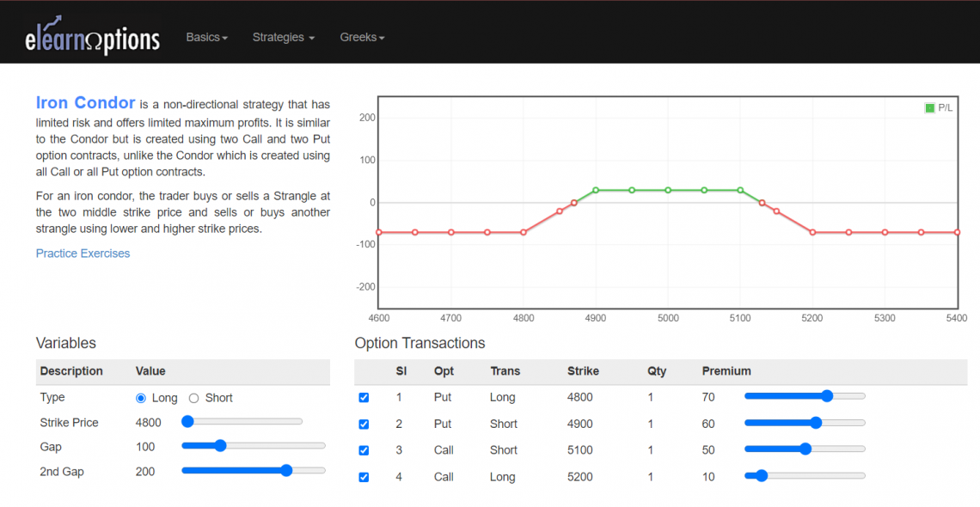Disable the Call Short 5100 transaction checkbox

tap(364, 451)
